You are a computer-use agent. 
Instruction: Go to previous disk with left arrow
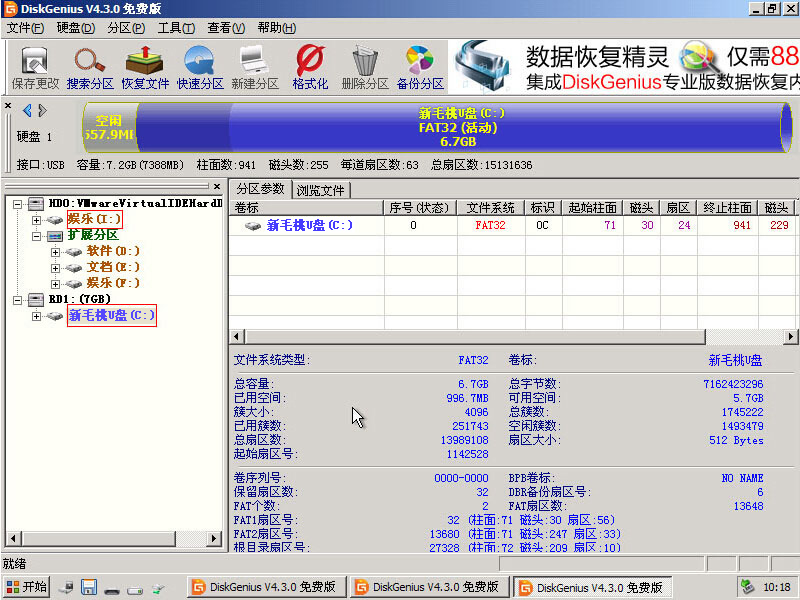coord(28,110)
